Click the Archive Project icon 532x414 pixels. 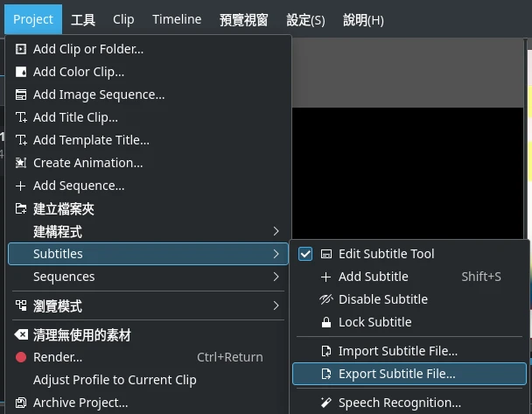click(x=21, y=403)
